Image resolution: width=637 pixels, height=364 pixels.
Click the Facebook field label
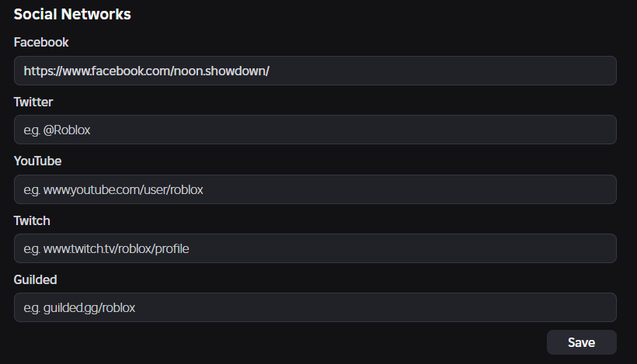click(x=41, y=42)
